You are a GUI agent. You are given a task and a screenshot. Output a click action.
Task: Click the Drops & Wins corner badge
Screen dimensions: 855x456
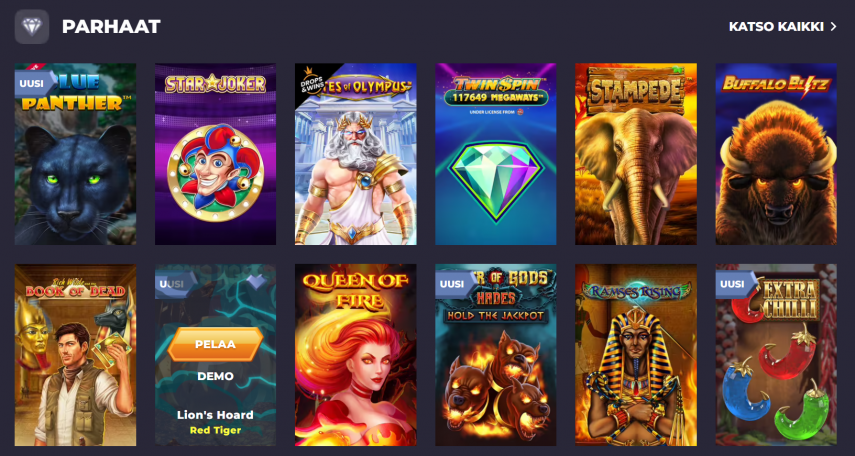click(x=312, y=81)
